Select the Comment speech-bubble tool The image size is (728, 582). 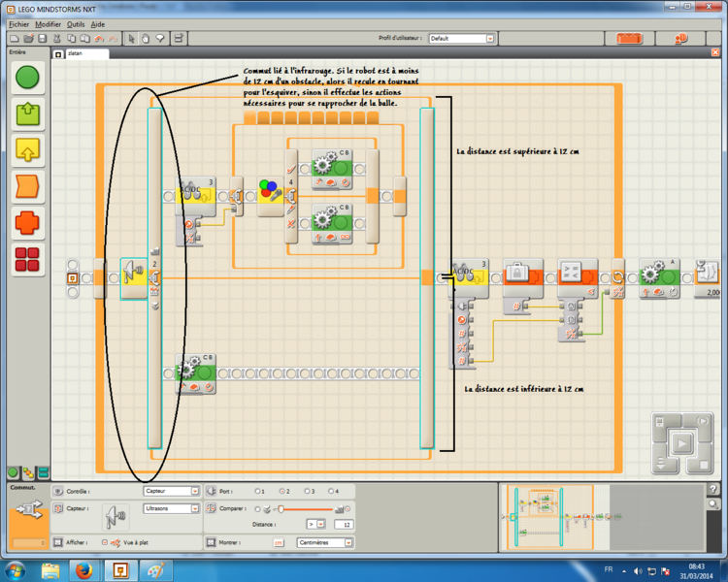point(162,38)
